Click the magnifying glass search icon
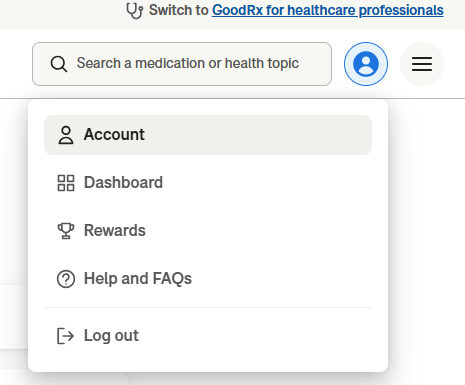The image size is (465, 385). 59,64
